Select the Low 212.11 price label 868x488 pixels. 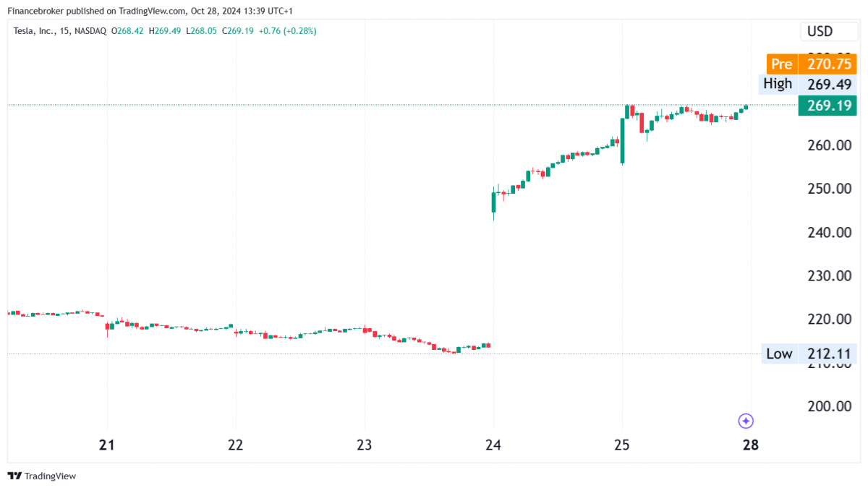(x=809, y=354)
